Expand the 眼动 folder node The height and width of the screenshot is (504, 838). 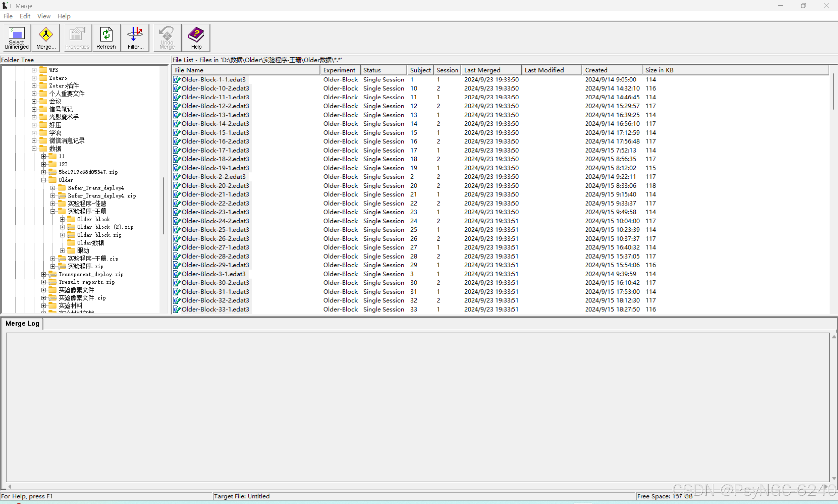click(62, 251)
